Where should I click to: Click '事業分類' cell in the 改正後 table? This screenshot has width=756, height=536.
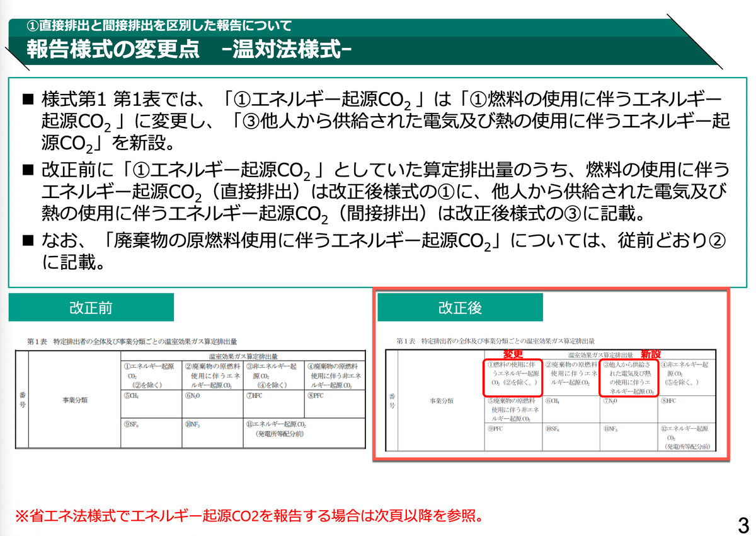coord(442,400)
